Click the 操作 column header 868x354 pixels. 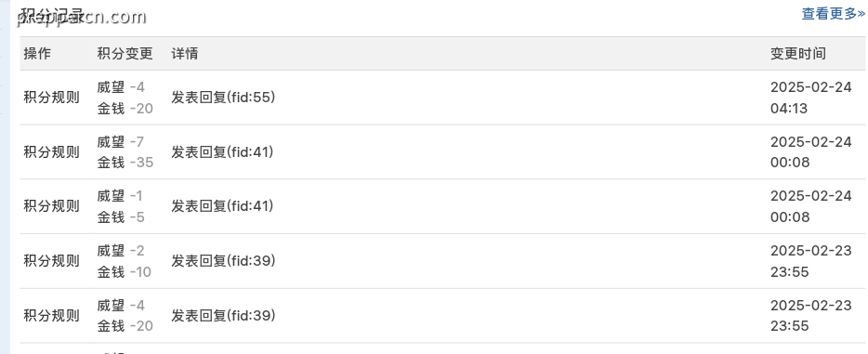click(x=37, y=54)
